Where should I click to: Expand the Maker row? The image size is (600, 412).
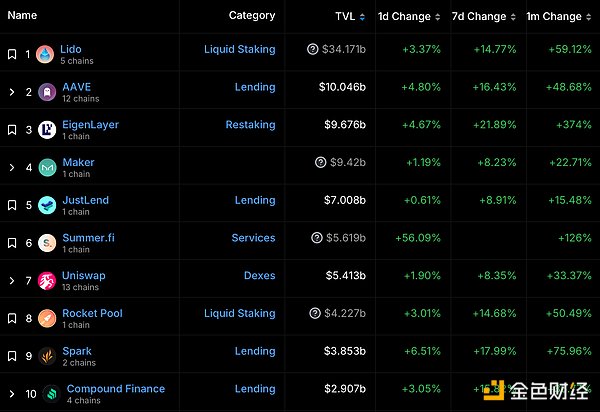[12, 168]
